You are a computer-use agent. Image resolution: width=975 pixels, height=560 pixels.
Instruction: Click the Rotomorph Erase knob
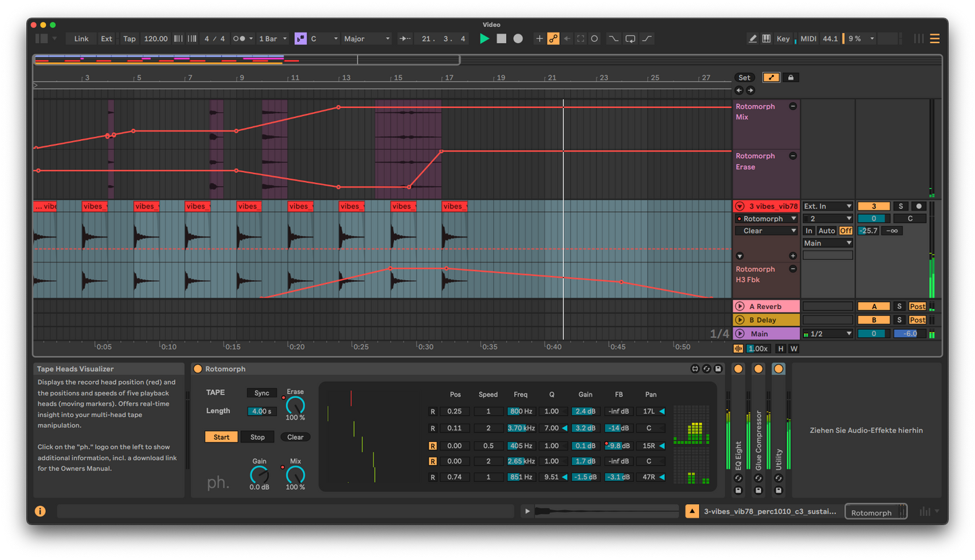coord(296,405)
